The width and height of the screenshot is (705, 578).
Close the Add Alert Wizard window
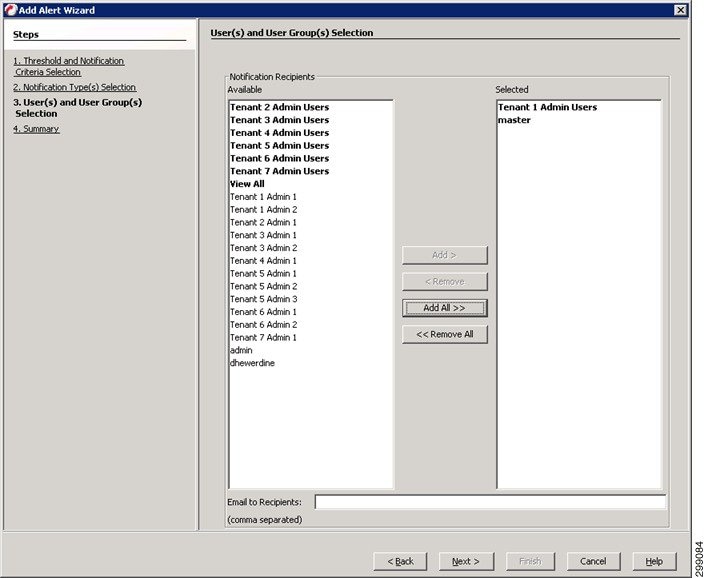(x=681, y=10)
